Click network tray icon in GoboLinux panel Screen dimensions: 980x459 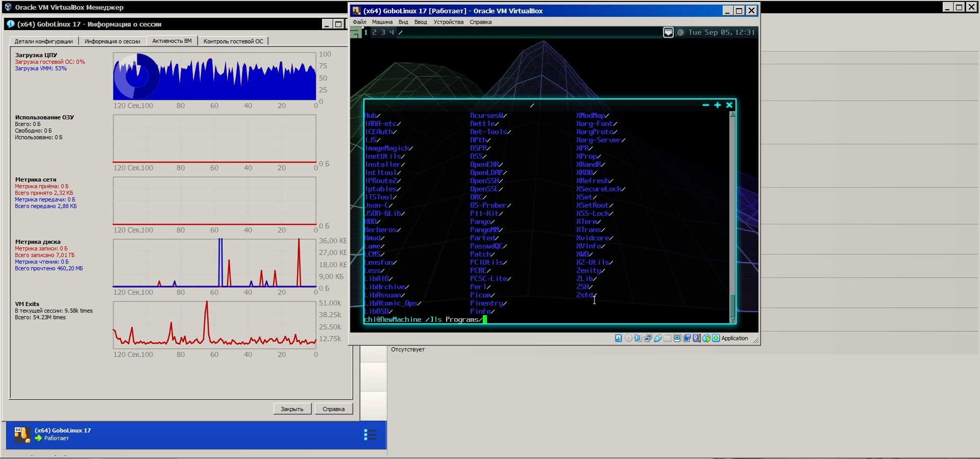tap(668, 33)
